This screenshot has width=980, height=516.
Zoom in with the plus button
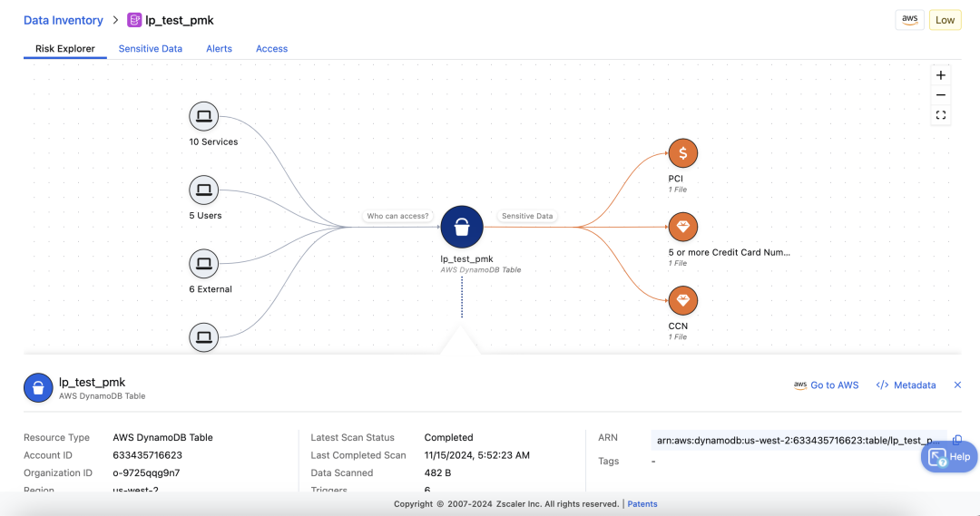coord(941,75)
